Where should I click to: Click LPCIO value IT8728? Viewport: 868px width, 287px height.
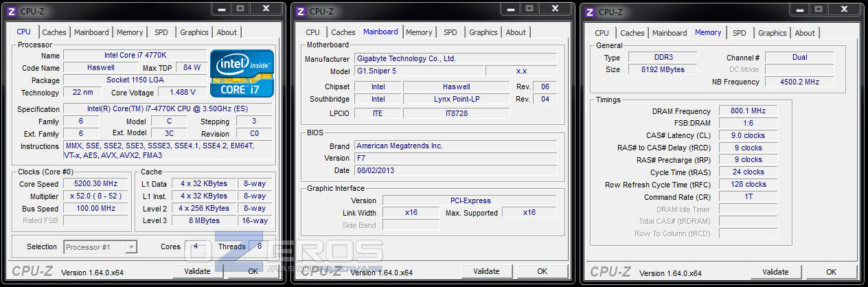tap(456, 113)
